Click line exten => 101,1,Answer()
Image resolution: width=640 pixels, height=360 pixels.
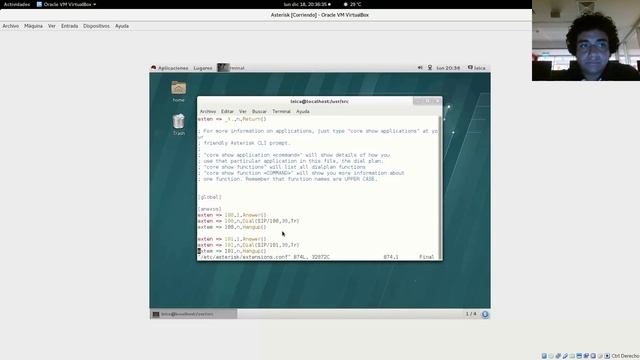tap(232, 239)
